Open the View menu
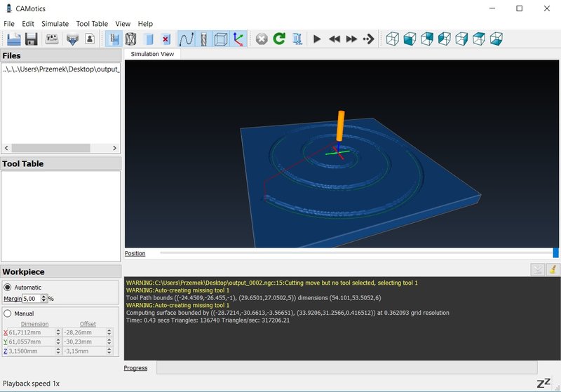Viewport: 561px width, 392px height. [x=123, y=24]
